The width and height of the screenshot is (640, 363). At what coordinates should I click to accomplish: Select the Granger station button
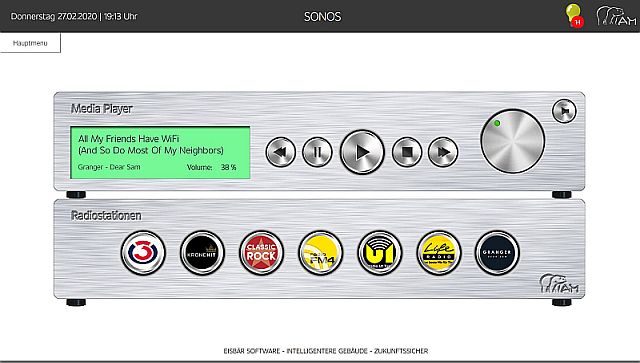(x=497, y=253)
